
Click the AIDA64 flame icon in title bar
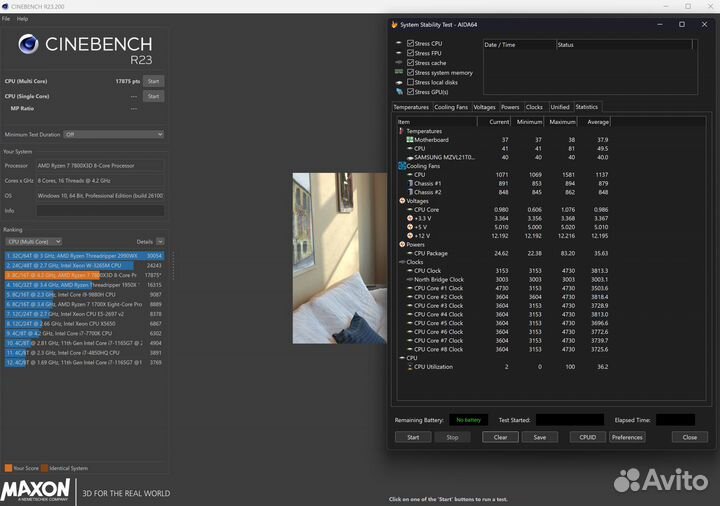coord(394,25)
